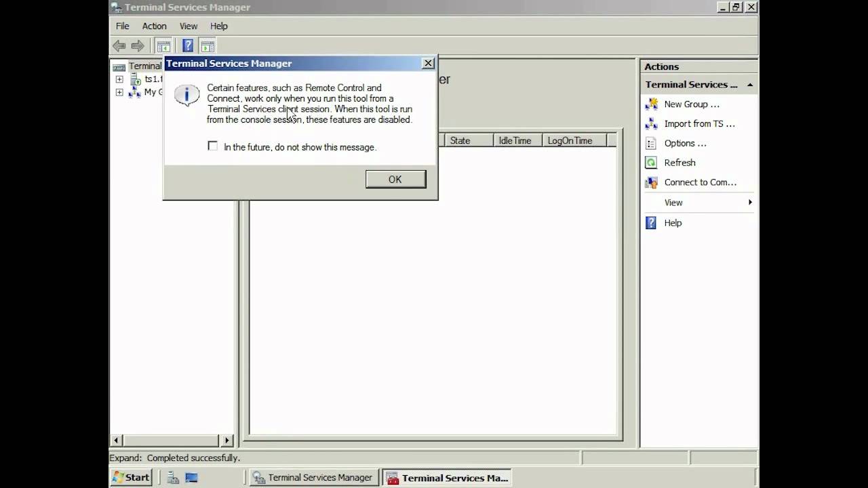Click the Forward arrow in the toolbar
The height and width of the screenshot is (488, 868).
click(x=138, y=46)
